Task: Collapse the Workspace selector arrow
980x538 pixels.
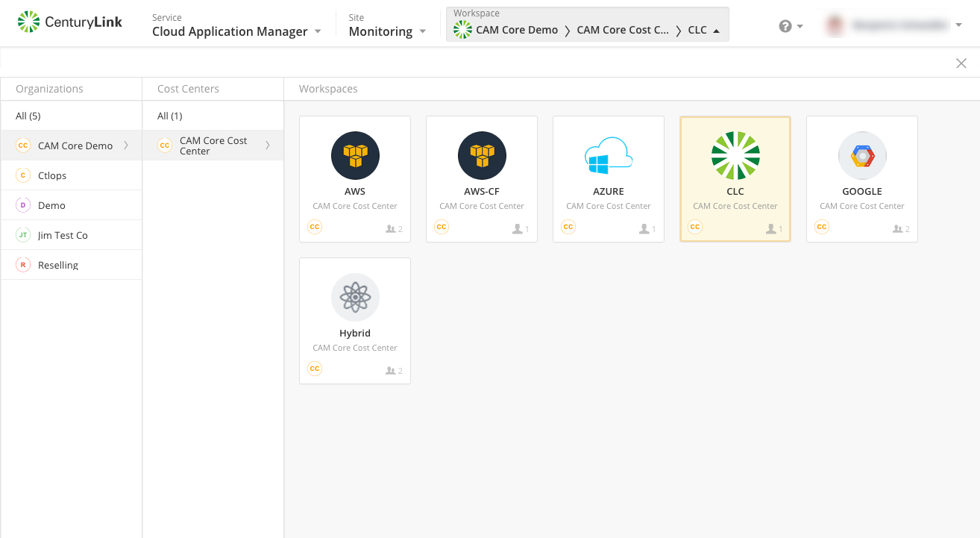Action: pyautogui.click(x=717, y=31)
